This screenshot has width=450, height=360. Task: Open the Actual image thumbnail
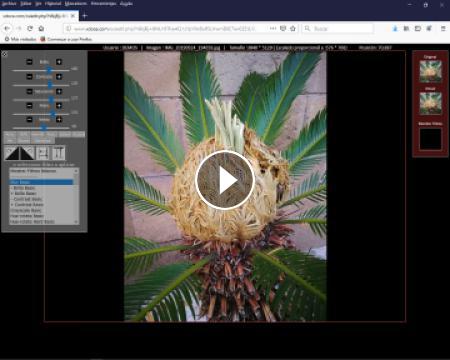point(431,103)
